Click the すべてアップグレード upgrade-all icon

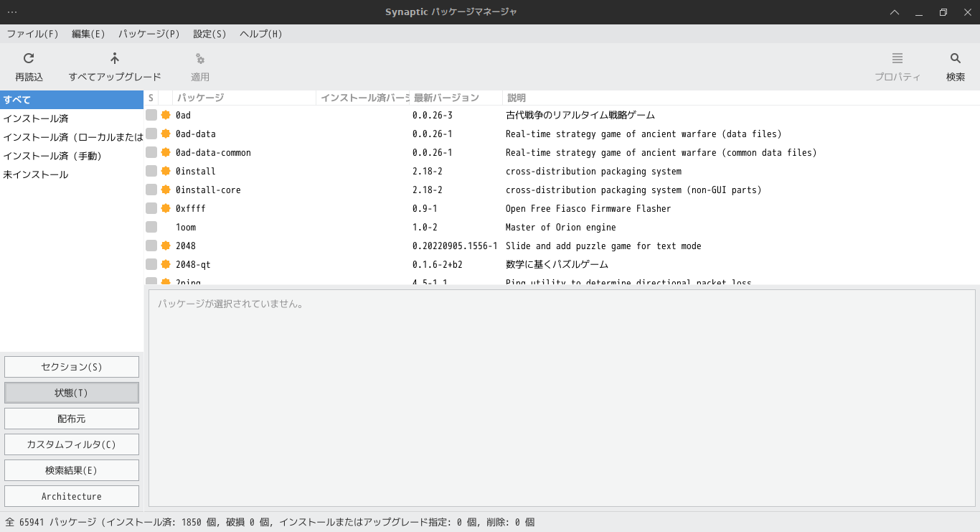tap(115, 59)
